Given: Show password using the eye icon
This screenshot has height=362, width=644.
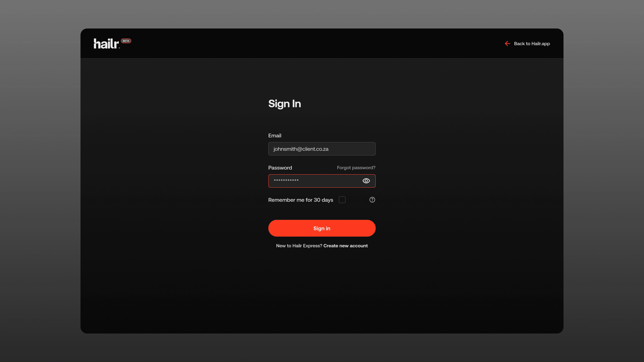Looking at the screenshot, I should [366, 181].
